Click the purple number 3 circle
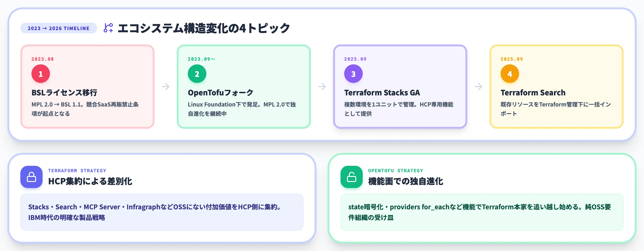This screenshot has height=251, width=644. pos(353,74)
